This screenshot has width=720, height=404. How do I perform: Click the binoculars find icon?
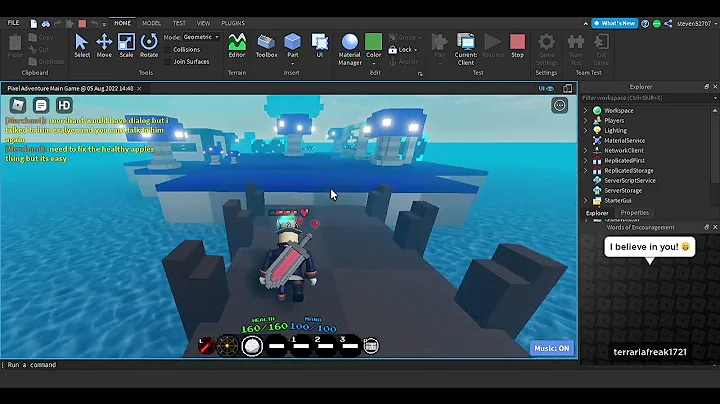(46, 23)
